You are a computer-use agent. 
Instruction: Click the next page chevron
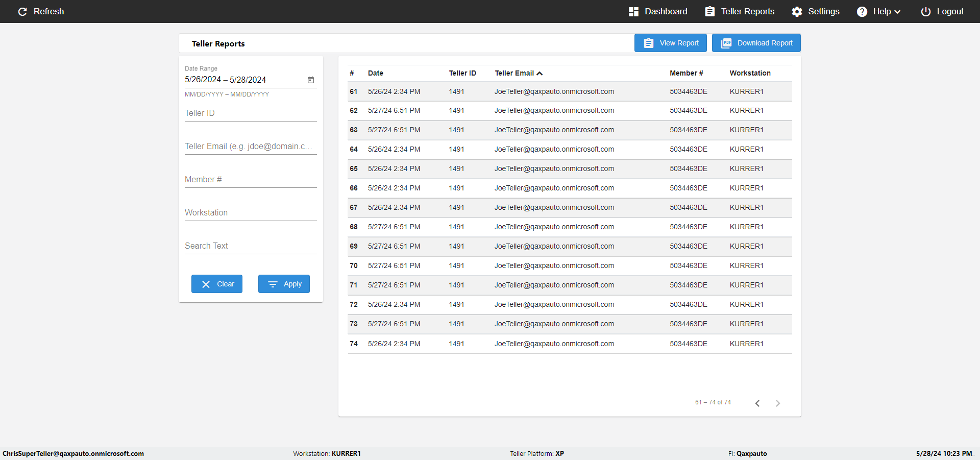point(778,403)
